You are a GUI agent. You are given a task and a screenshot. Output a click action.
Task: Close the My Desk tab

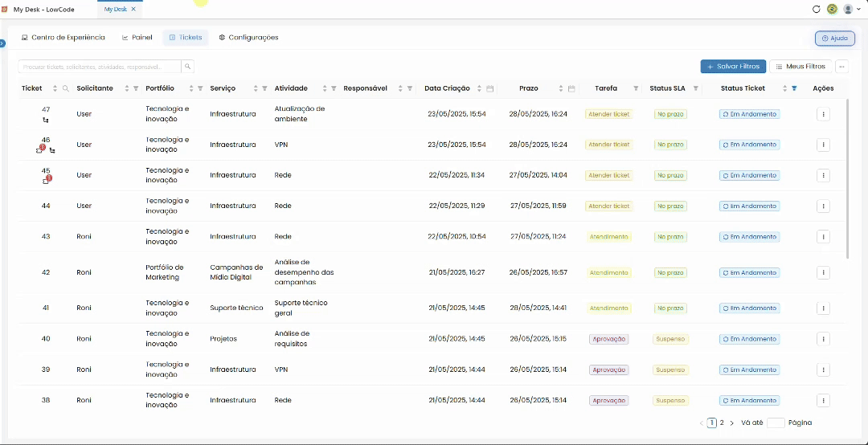133,10
